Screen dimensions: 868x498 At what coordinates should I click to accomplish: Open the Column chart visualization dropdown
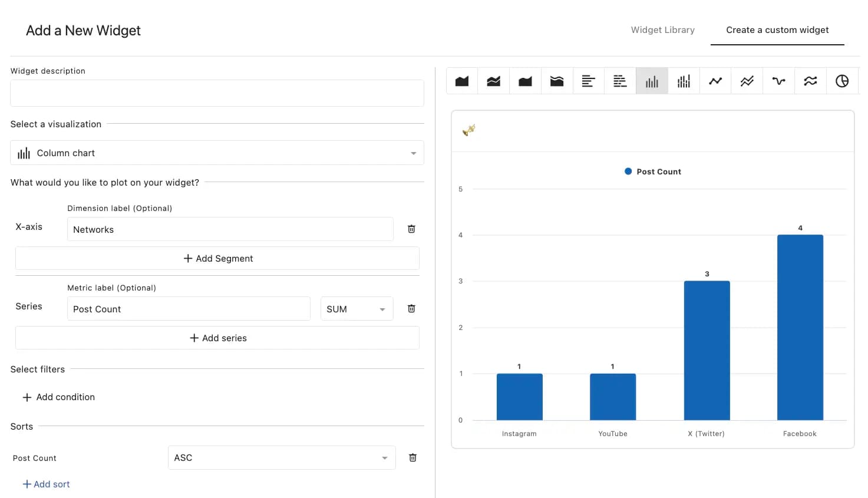coord(217,153)
